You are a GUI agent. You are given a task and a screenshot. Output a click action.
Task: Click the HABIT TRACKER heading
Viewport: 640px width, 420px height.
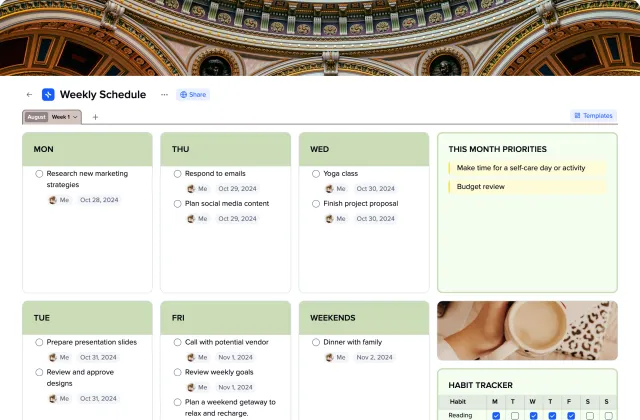pyautogui.click(x=480, y=385)
